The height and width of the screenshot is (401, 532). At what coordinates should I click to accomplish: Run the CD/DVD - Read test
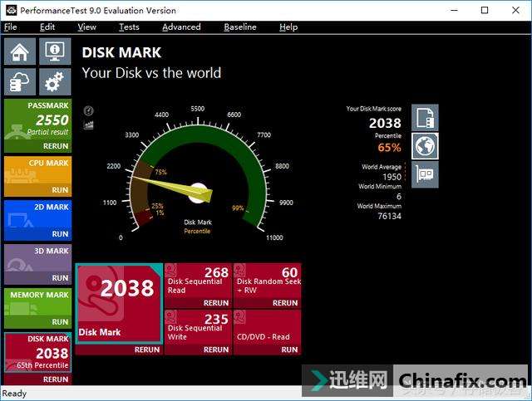[289, 350]
